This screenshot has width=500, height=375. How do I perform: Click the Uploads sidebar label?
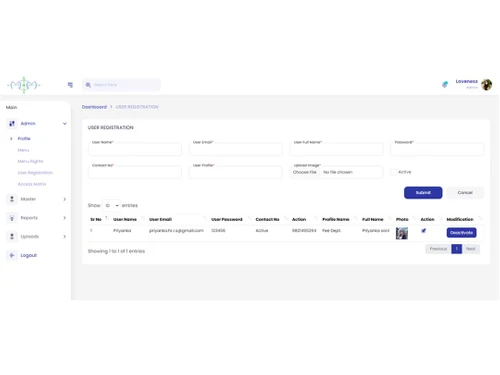[30, 237]
